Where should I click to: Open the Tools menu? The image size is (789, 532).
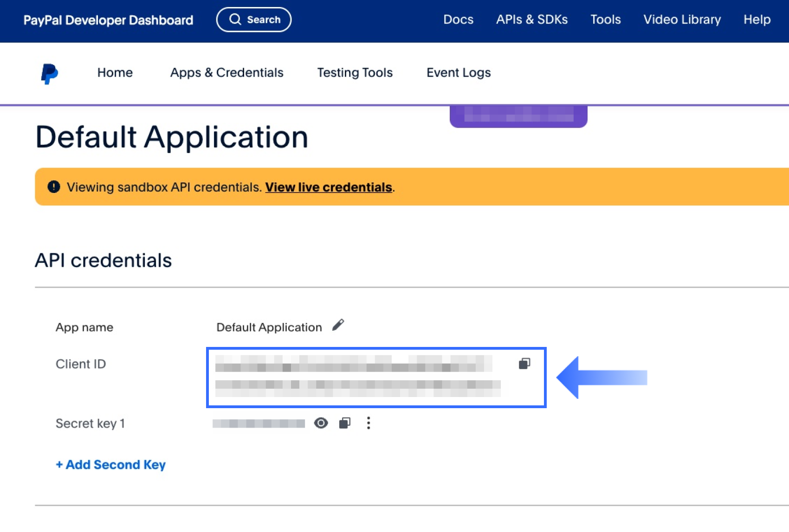coord(605,19)
